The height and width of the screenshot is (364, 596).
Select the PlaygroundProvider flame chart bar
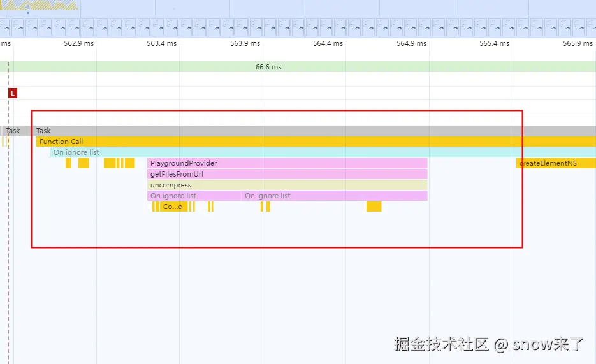click(x=287, y=163)
